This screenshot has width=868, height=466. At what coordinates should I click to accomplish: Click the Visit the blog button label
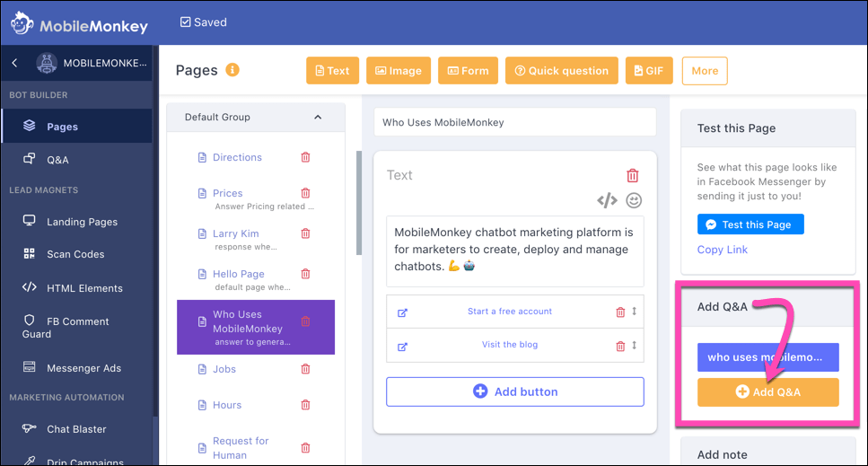coord(509,344)
